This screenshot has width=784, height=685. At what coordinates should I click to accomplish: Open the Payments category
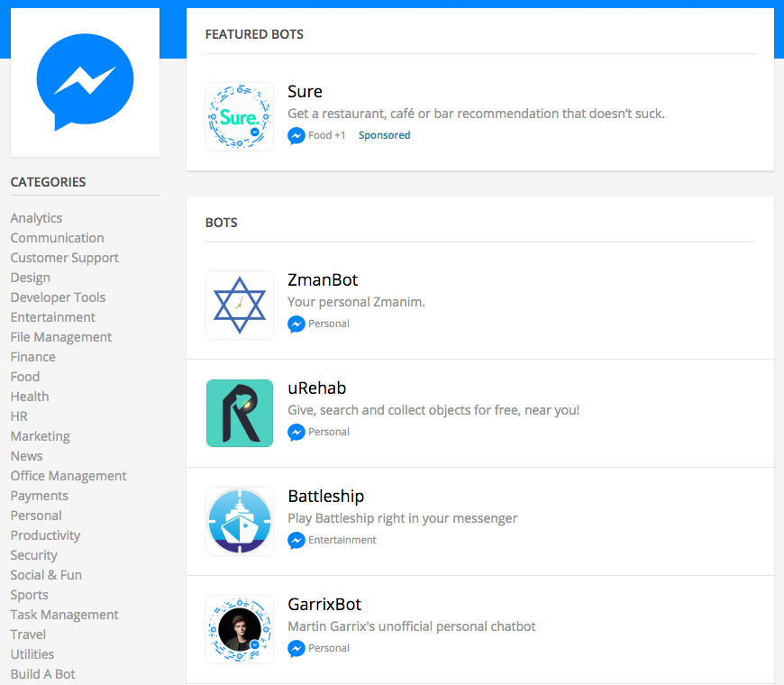[40, 496]
